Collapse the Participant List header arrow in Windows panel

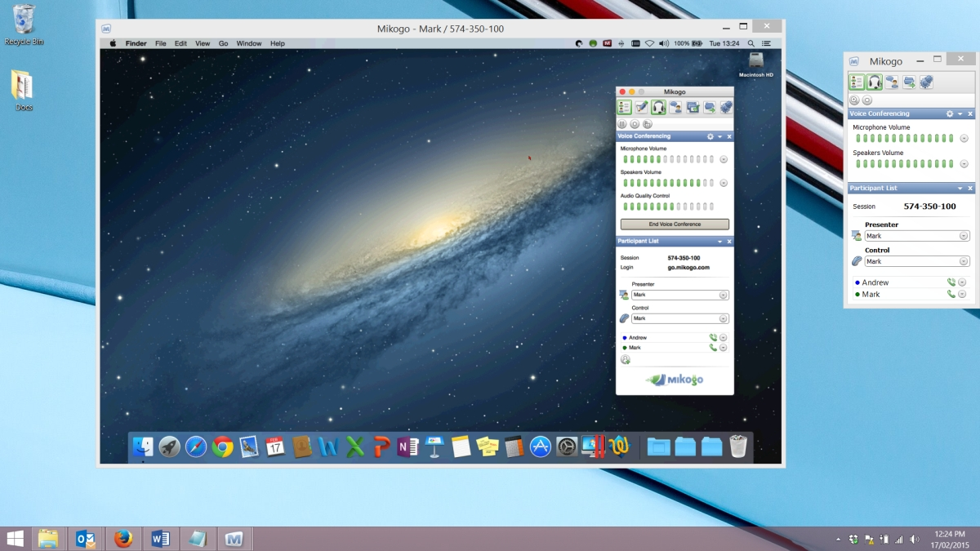coord(959,189)
